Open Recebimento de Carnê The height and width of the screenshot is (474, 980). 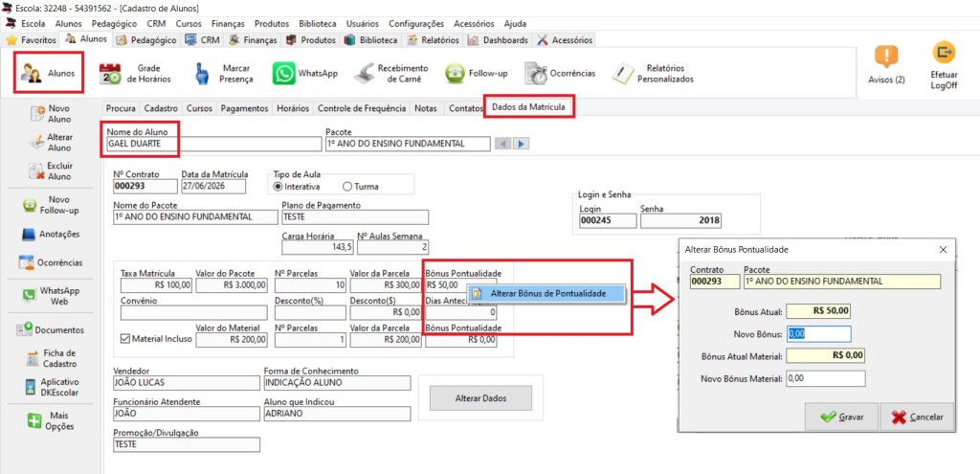[368, 73]
